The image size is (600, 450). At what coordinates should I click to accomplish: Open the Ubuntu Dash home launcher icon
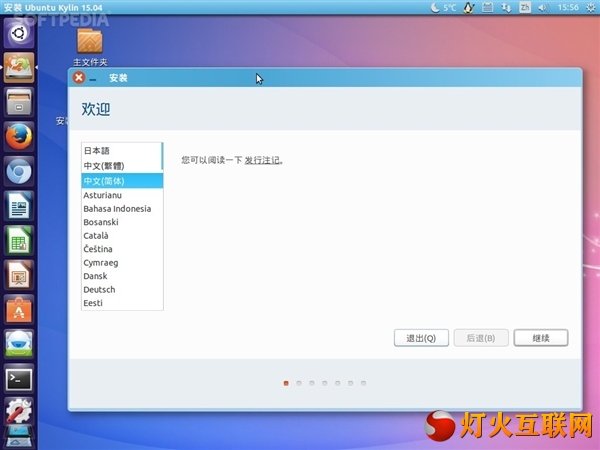[19, 33]
